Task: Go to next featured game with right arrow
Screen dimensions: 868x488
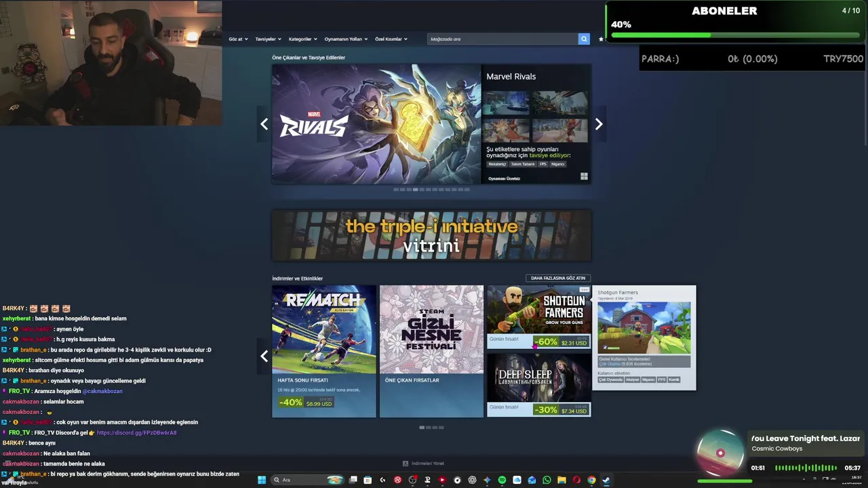Action: point(599,124)
